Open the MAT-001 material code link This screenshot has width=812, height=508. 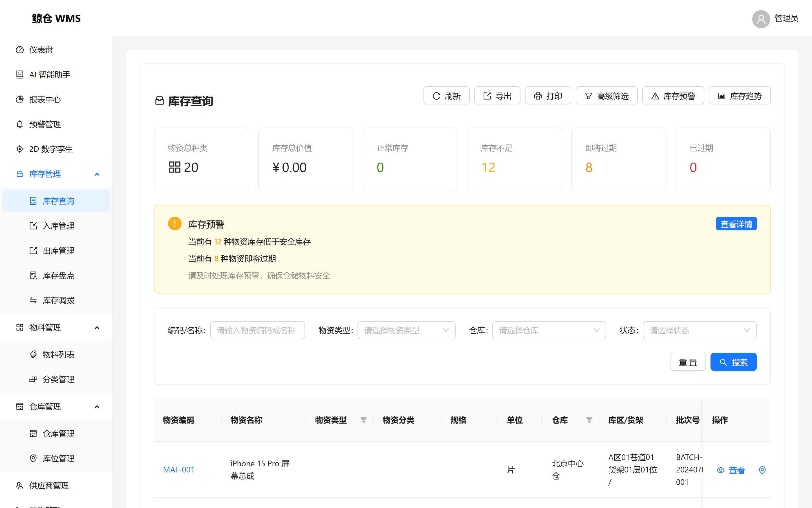178,470
